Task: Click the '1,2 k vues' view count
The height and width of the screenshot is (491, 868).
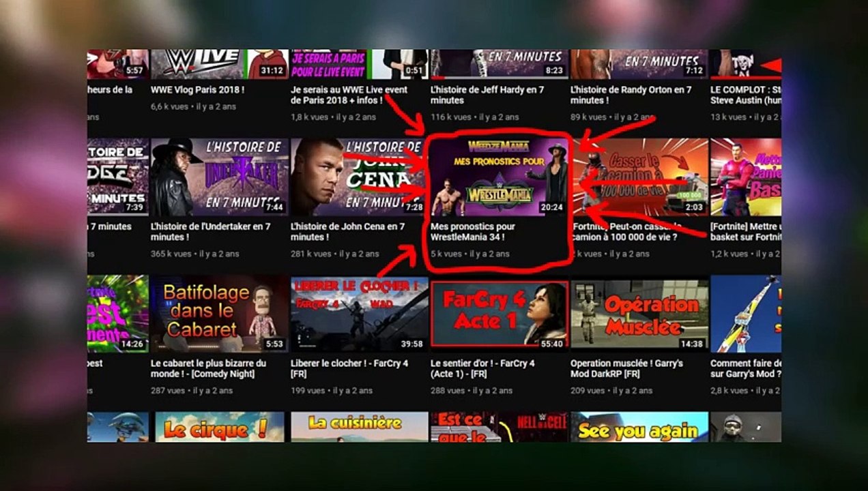Action: [x=729, y=254]
